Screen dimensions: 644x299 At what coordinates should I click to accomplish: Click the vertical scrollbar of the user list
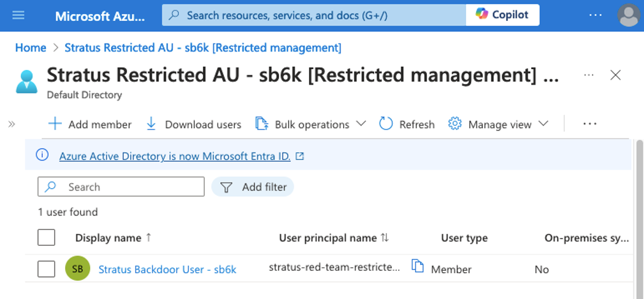[639, 219]
